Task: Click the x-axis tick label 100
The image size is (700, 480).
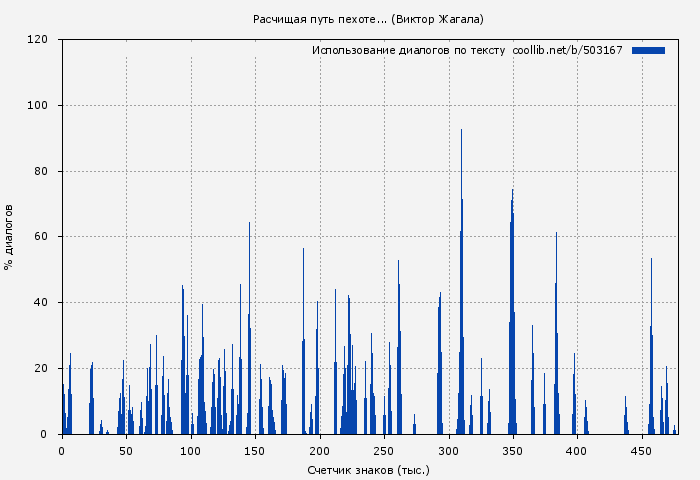Action: (x=191, y=451)
